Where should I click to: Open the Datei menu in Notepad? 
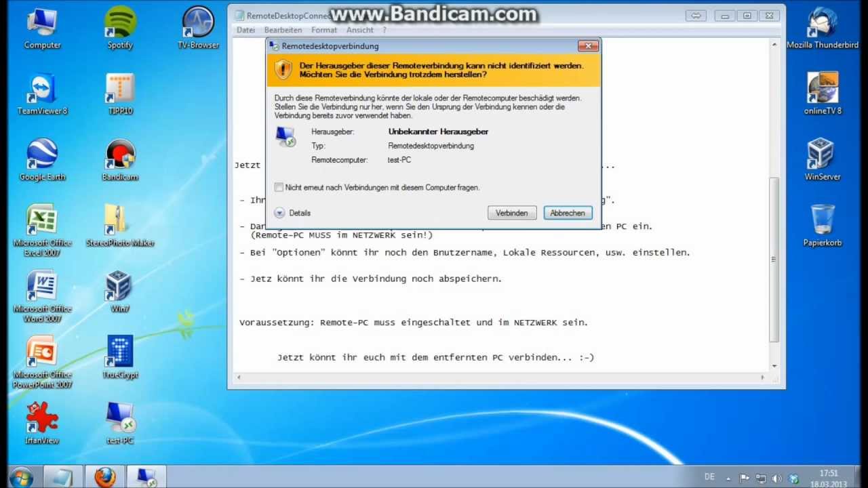[x=246, y=30]
